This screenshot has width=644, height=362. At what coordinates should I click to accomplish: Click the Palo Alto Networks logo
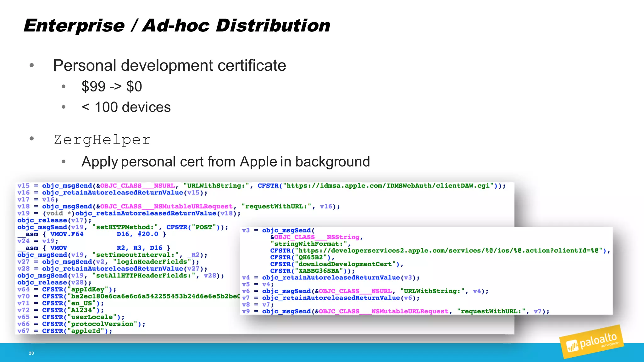[592, 342]
